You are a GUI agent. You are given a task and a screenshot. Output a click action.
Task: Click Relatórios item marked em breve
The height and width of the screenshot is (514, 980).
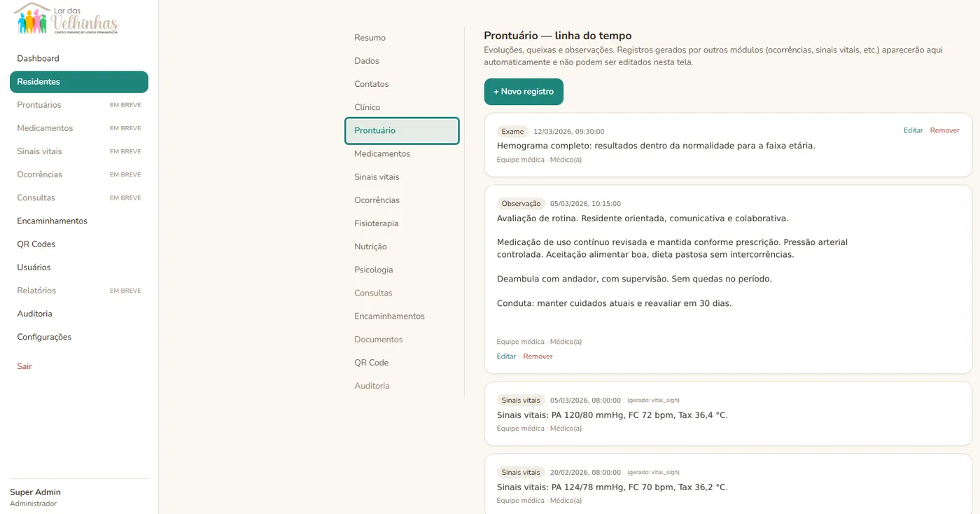[x=79, y=291]
